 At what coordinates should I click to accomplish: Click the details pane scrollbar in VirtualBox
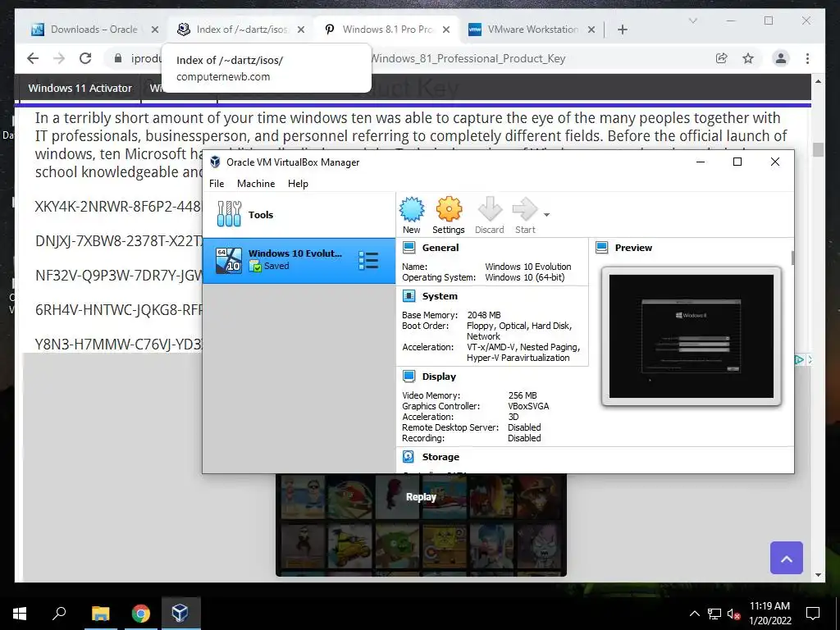tap(792, 258)
